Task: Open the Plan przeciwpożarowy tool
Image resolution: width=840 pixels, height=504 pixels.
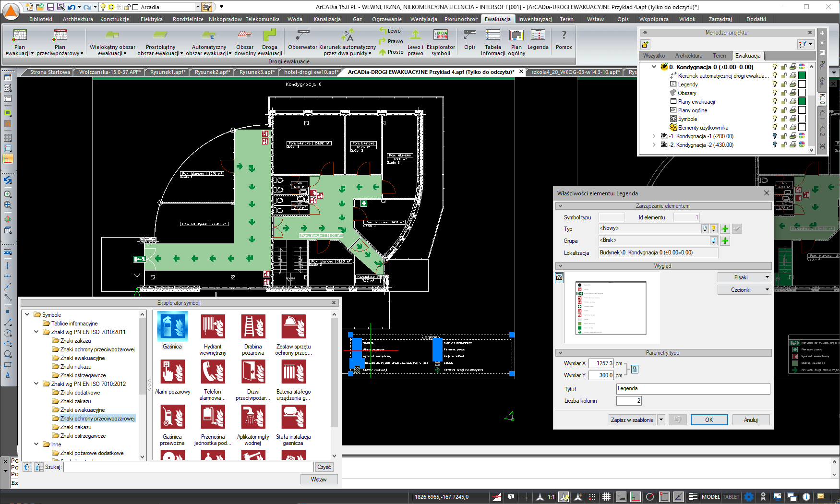Action: pos(60,42)
